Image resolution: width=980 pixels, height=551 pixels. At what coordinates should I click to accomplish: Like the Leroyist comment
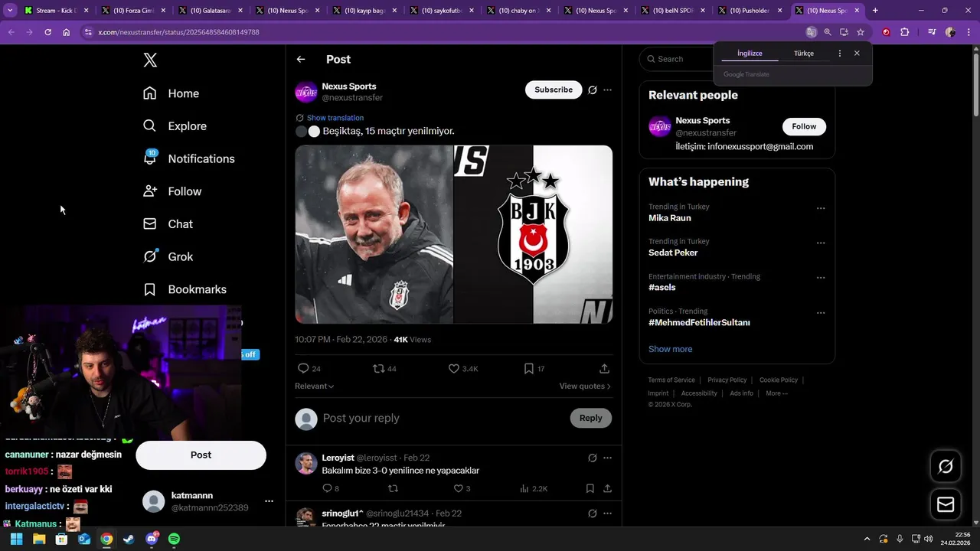click(459, 488)
